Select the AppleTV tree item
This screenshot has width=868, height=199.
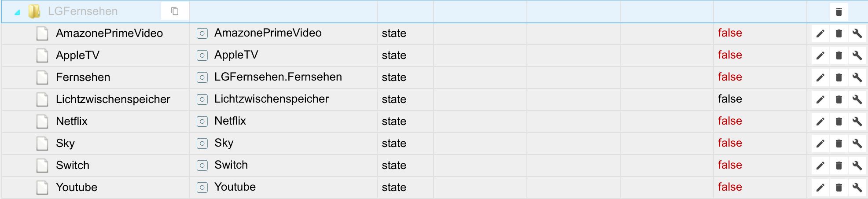[x=77, y=55]
